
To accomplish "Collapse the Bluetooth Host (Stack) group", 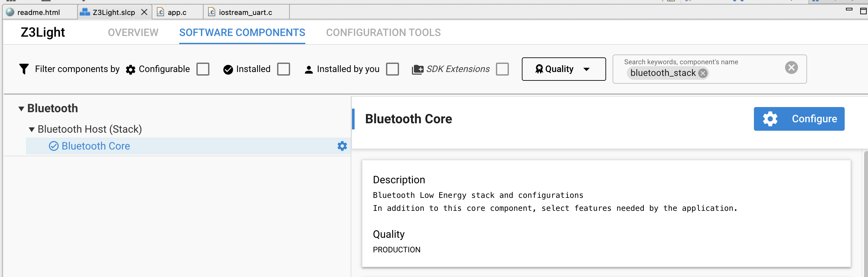I will tap(32, 129).
